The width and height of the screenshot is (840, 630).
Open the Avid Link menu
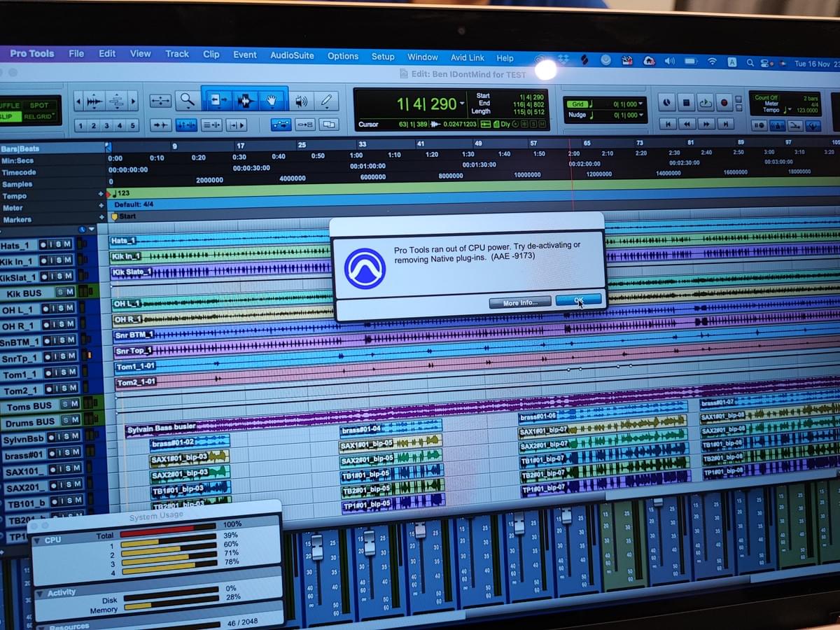(x=467, y=58)
